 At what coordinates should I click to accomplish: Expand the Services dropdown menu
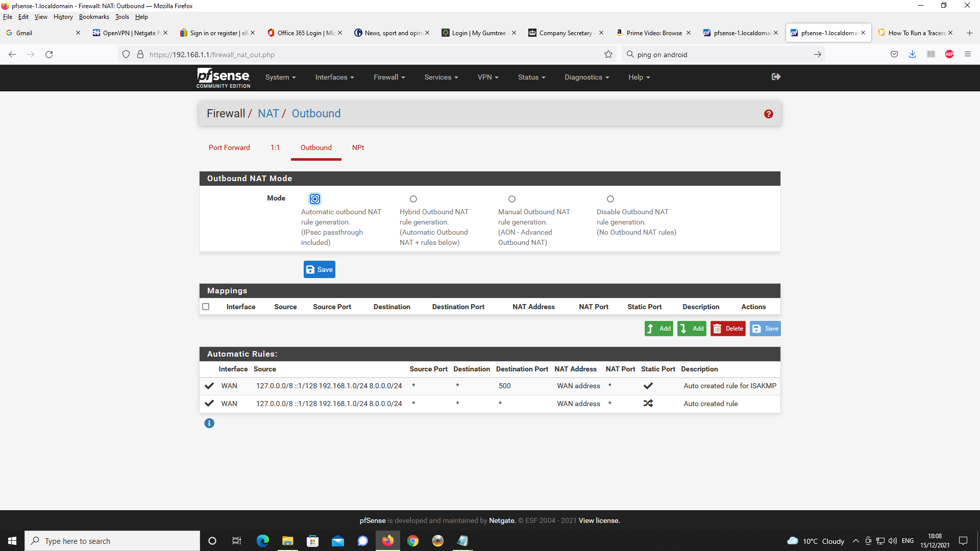click(441, 77)
